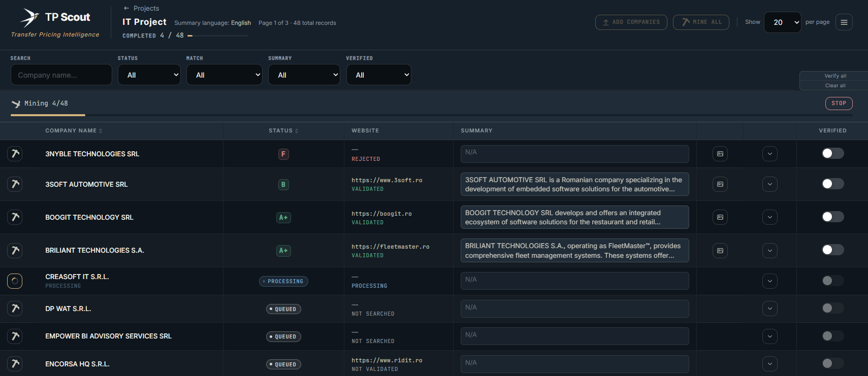Click the TP Scout bird logo
The height and width of the screenshot is (376, 868).
pyautogui.click(x=29, y=18)
